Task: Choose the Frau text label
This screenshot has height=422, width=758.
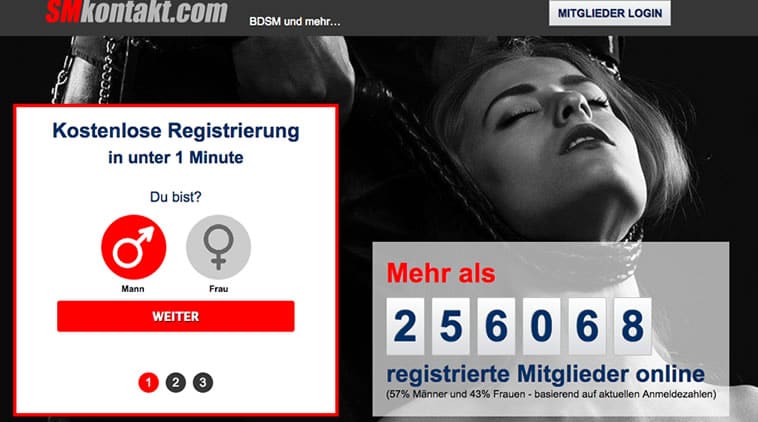Action: pos(219,289)
